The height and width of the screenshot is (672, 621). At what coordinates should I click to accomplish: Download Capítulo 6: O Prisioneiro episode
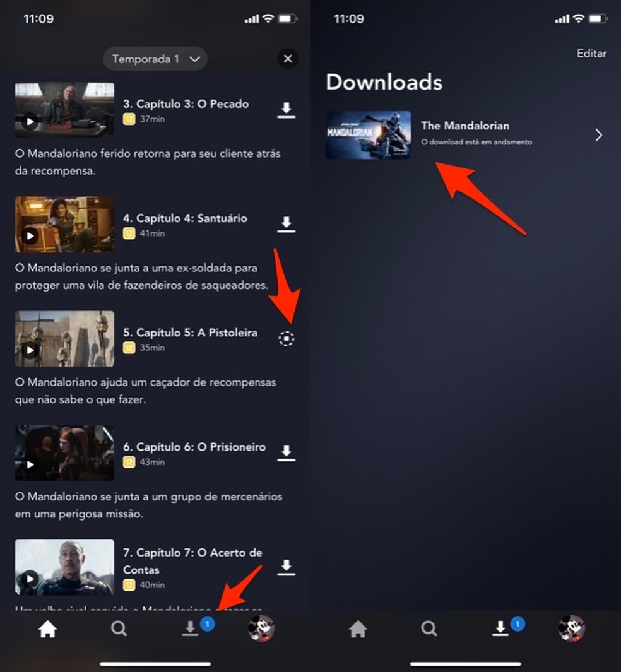[x=287, y=452]
